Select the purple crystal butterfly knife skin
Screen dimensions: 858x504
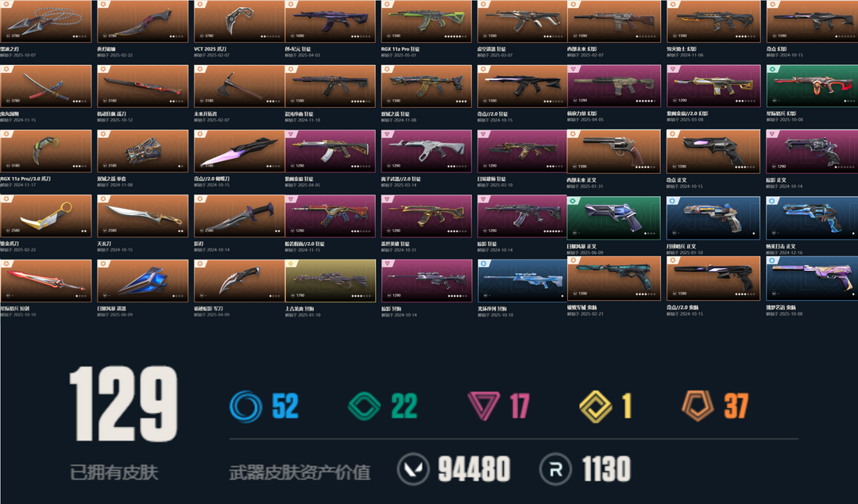coord(239,151)
